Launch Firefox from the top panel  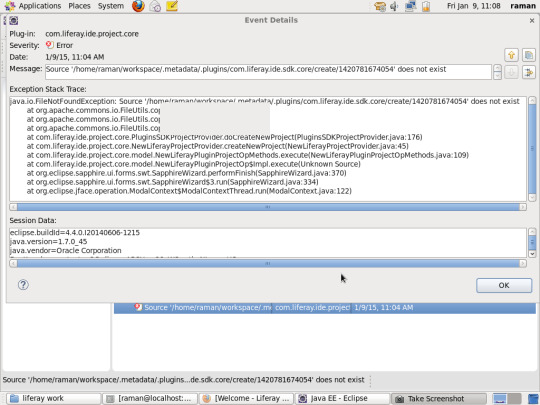138,6
